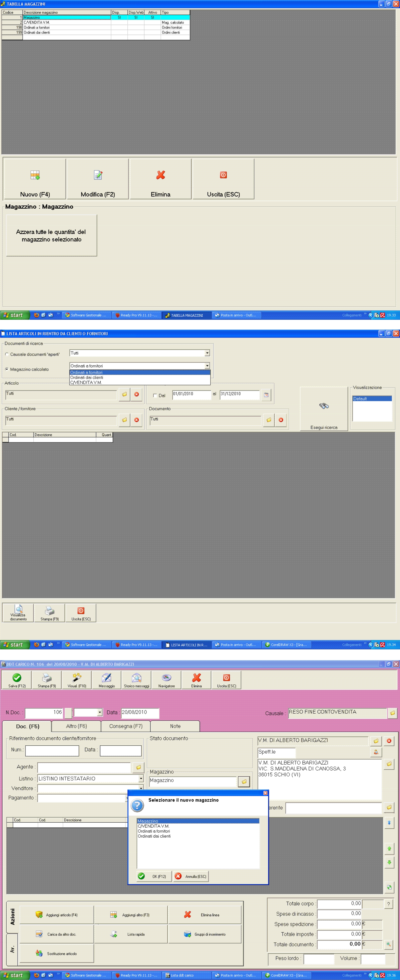Switch to Consegna (F7) tab

click(x=126, y=726)
